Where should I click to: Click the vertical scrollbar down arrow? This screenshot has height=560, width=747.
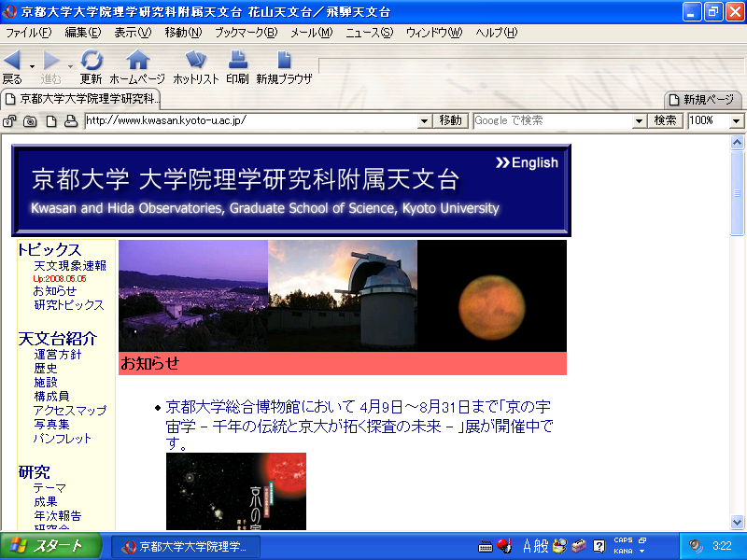pyautogui.click(x=737, y=522)
